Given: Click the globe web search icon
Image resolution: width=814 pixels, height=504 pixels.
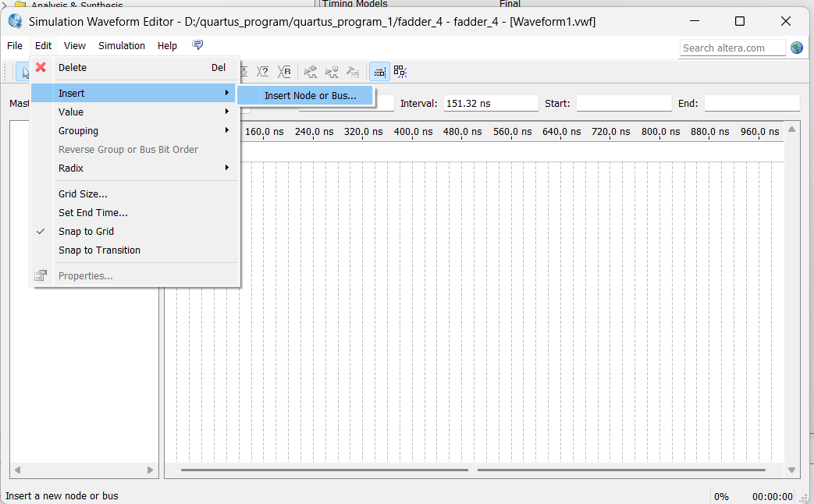Looking at the screenshot, I should (797, 48).
